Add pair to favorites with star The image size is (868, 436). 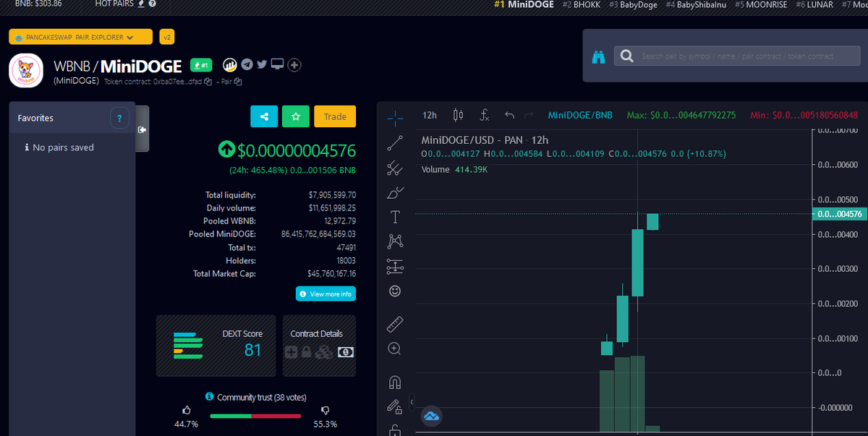296,116
